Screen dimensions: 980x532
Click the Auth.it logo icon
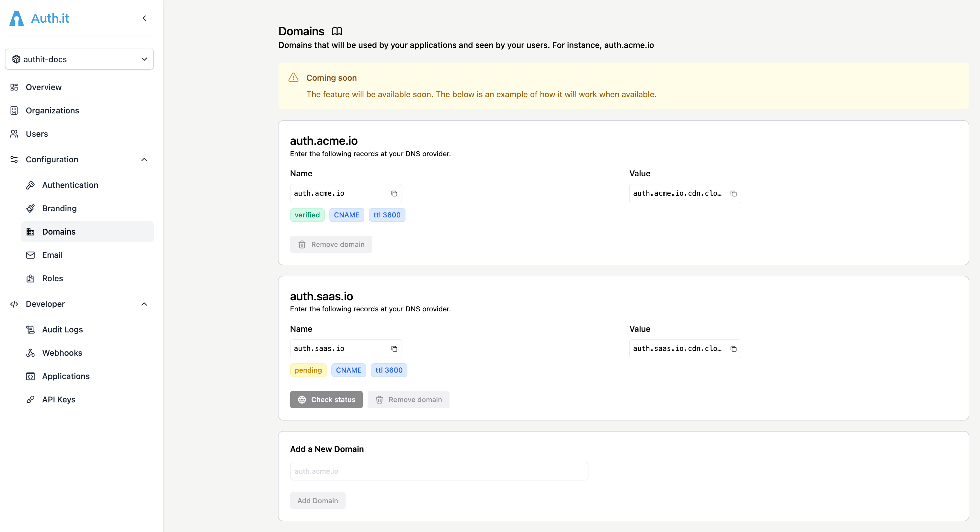coord(16,18)
